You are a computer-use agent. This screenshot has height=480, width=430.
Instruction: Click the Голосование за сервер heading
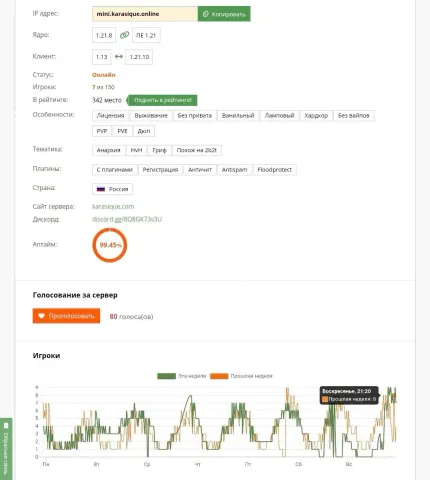(75, 295)
